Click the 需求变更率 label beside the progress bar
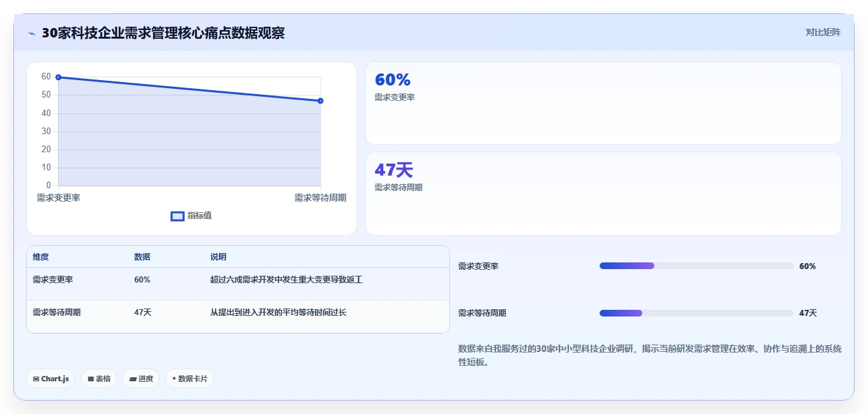 coord(478,266)
